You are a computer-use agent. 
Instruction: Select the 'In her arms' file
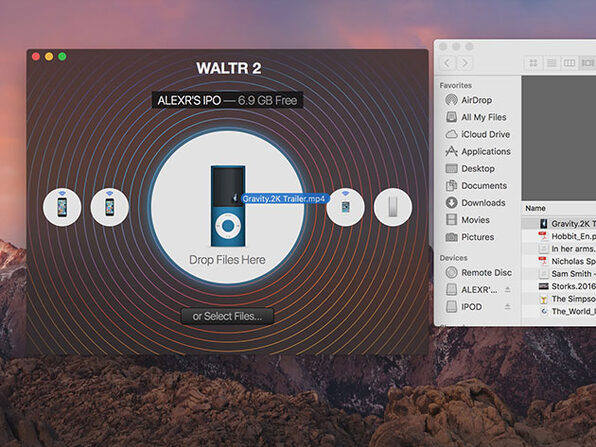559,249
